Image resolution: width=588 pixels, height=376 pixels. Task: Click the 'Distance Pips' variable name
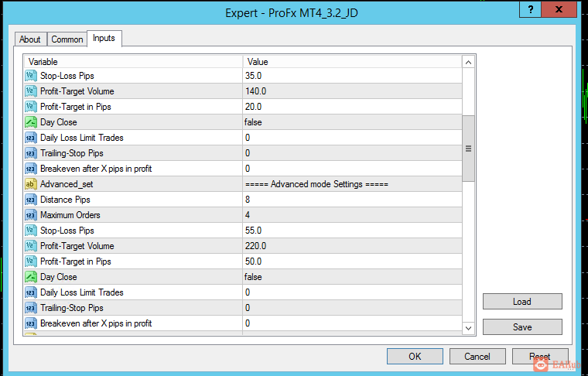65,200
